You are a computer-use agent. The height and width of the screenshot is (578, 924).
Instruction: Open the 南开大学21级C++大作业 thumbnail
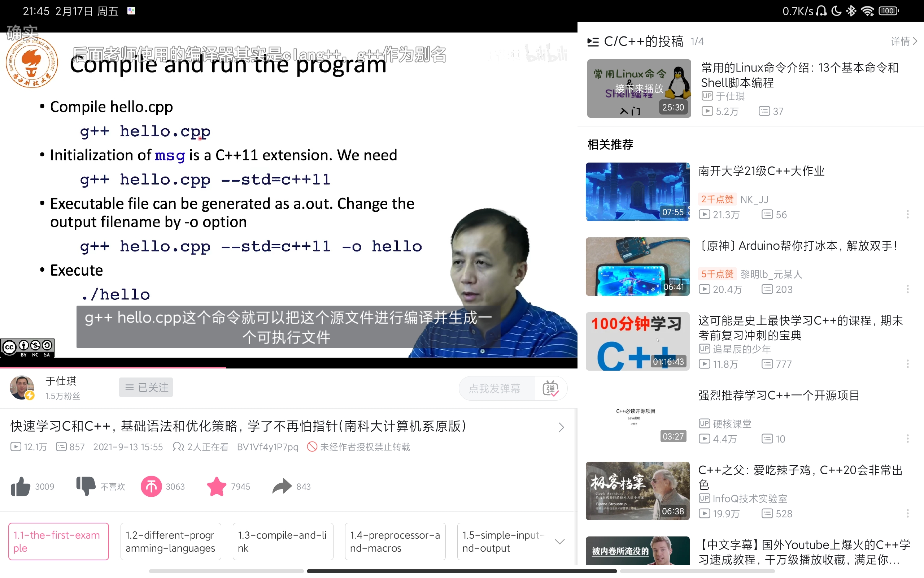coord(638,191)
